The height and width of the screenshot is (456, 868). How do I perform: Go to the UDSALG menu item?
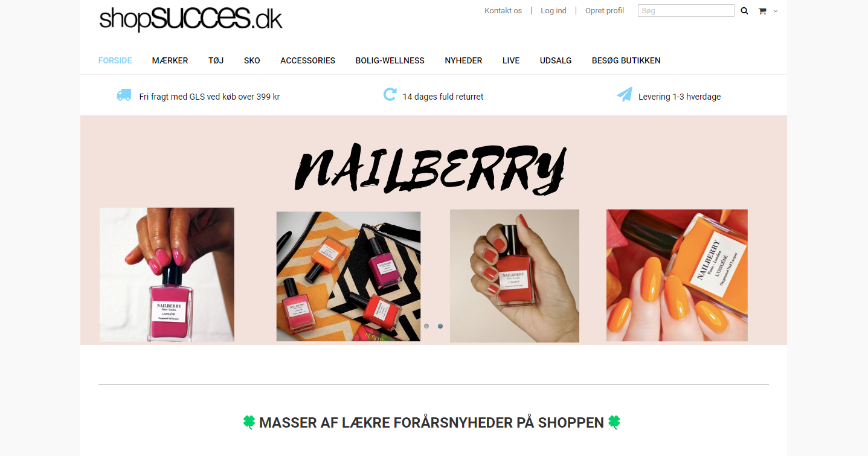coord(556,60)
